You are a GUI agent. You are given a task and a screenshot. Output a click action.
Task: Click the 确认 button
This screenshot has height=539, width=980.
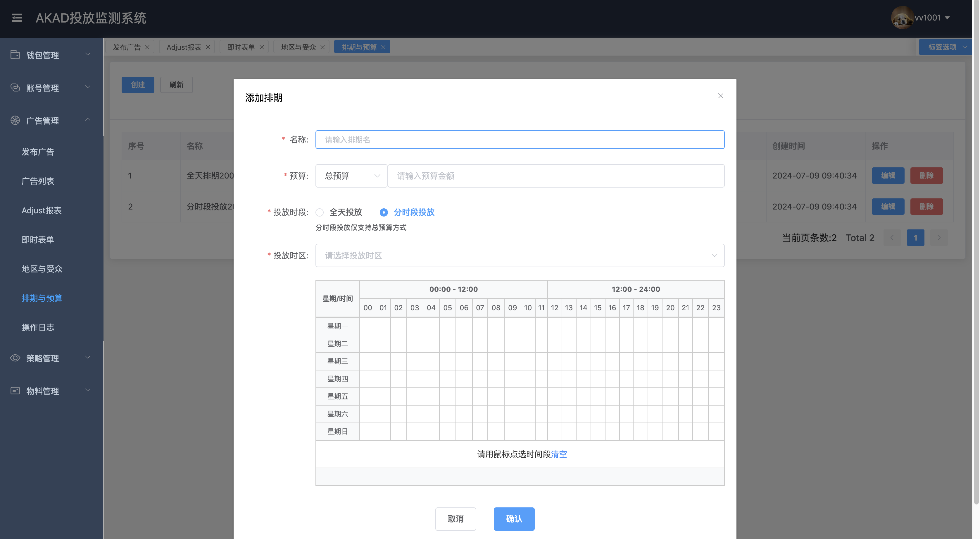point(514,519)
